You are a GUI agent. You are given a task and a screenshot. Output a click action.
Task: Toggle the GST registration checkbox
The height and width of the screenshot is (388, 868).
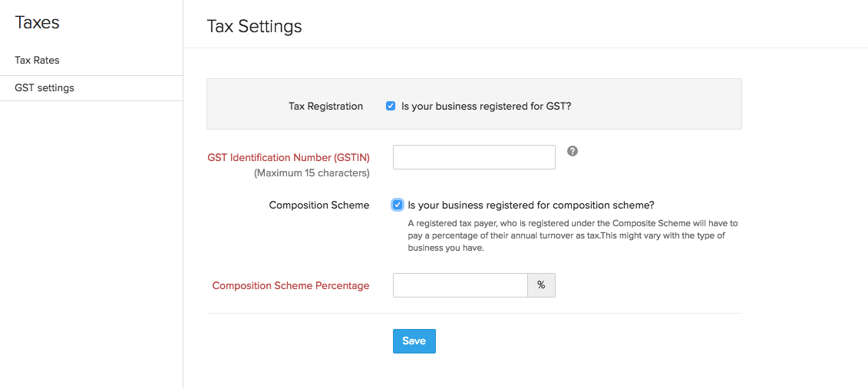point(391,107)
